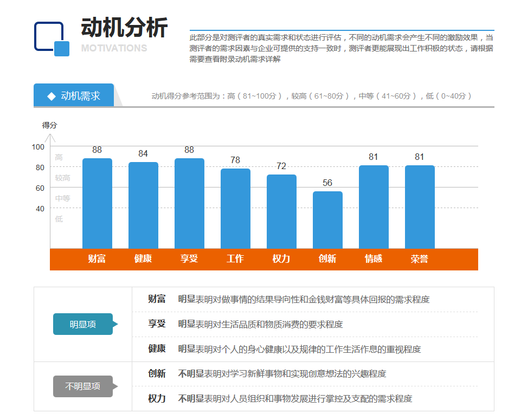Click the blue square Motivations logo icon
The width and height of the screenshot is (508, 420).
coord(52,38)
